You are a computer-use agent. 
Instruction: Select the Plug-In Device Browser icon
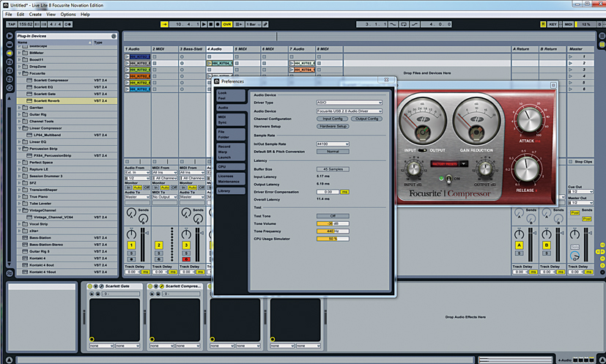(10, 53)
